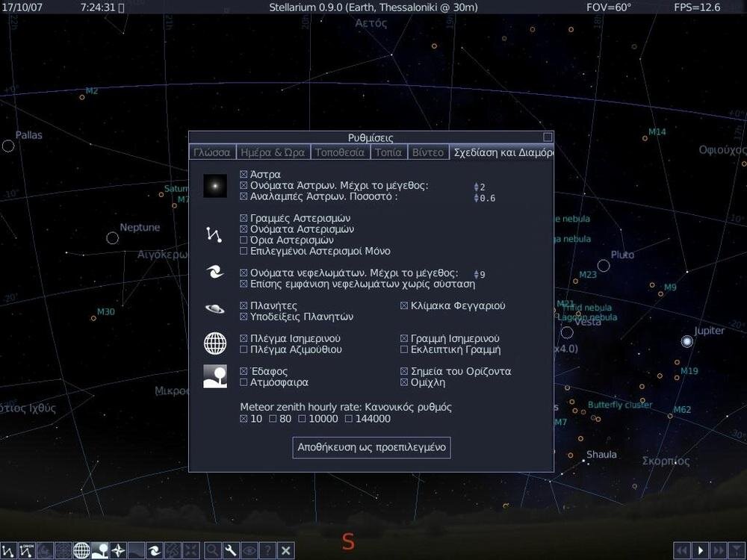747x560 pixels.
Task: Set real-time speed with the play button
Action: coord(701,550)
